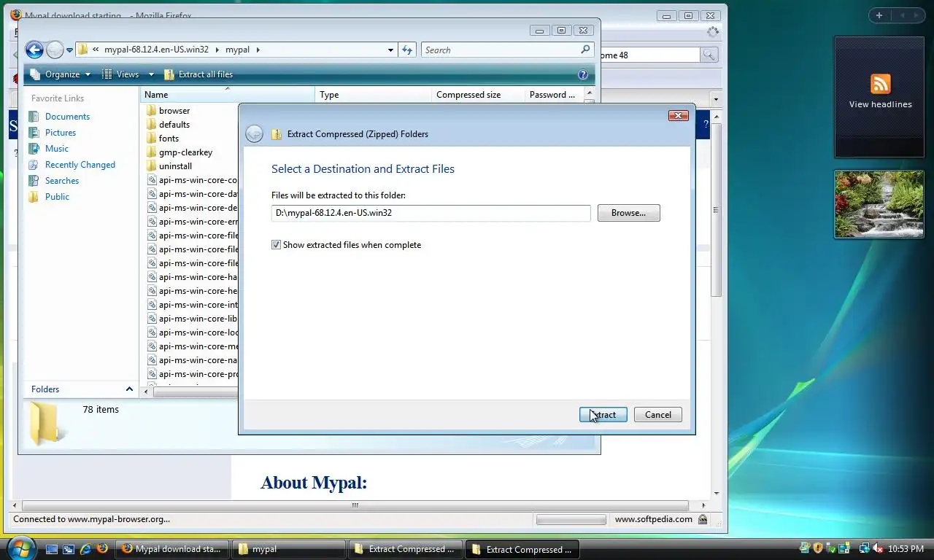Click the extraction destination path field

point(431,213)
